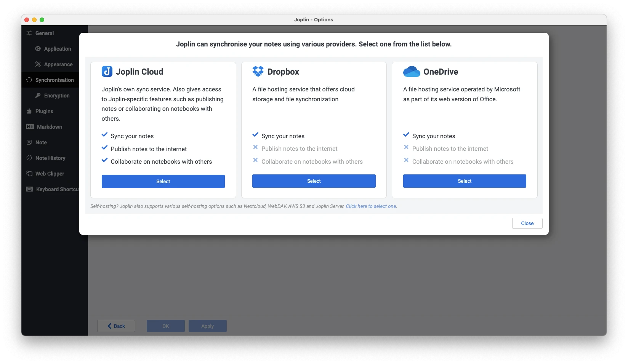This screenshot has height=364, width=628.
Task: Click the self-hosting 'Click here to select one' link
Action: coord(371,206)
